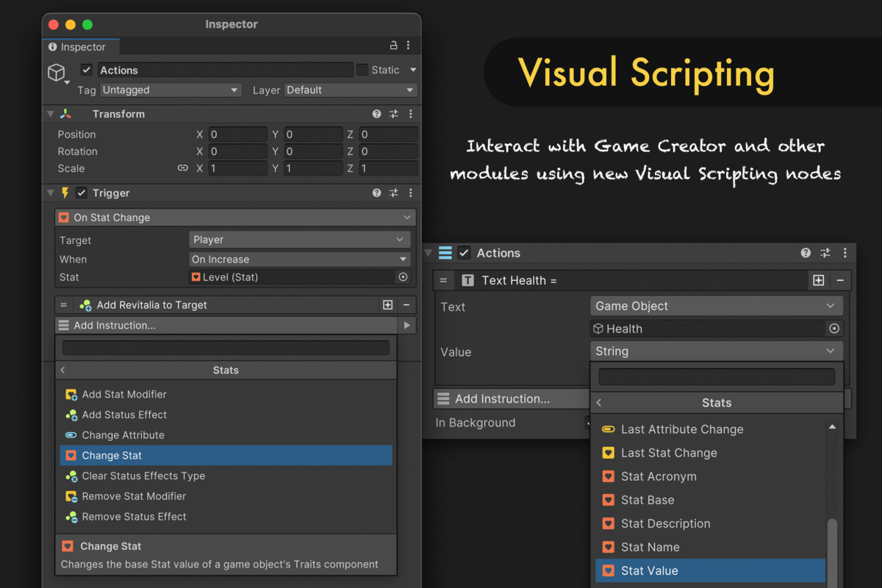Click drag handle of Add Revitalia instruction
The image size is (882, 588).
pyautogui.click(x=64, y=305)
